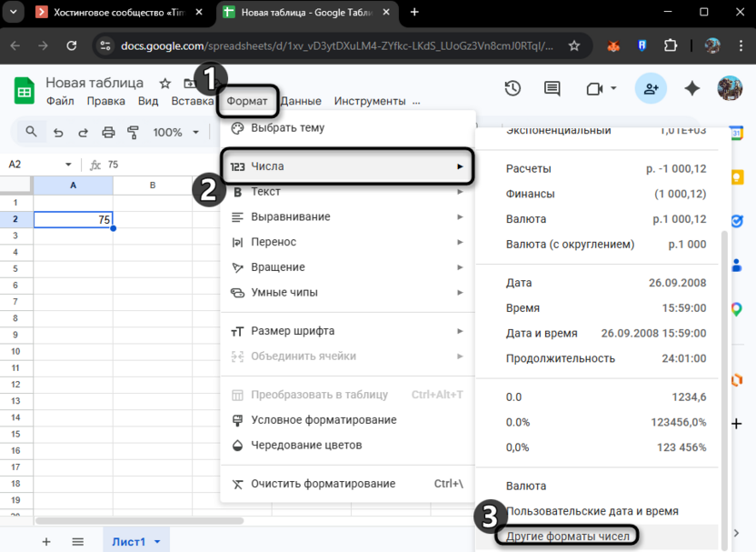The height and width of the screenshot is (552, 756).
Task: Expand the Размер шрифта submenu
Action: click(348, 330)
